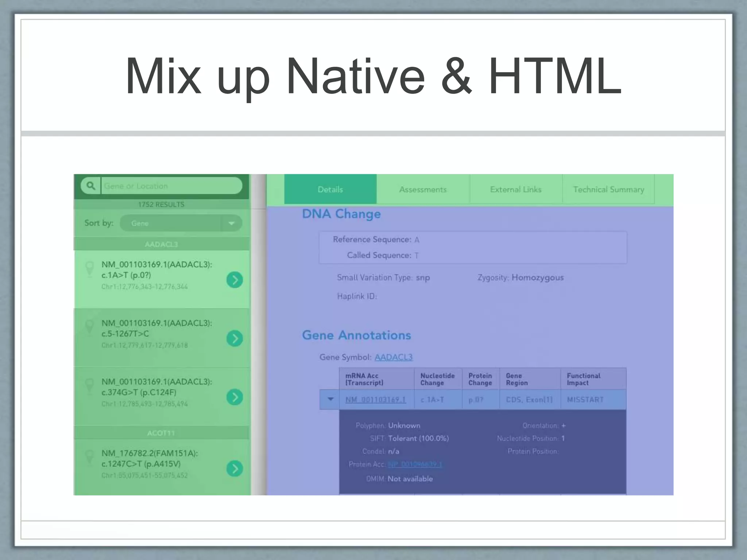747x560 pixels.
Task: Click the CDS, Exon[1] cell
Action: pyautogui.click(x=529, y=400)
